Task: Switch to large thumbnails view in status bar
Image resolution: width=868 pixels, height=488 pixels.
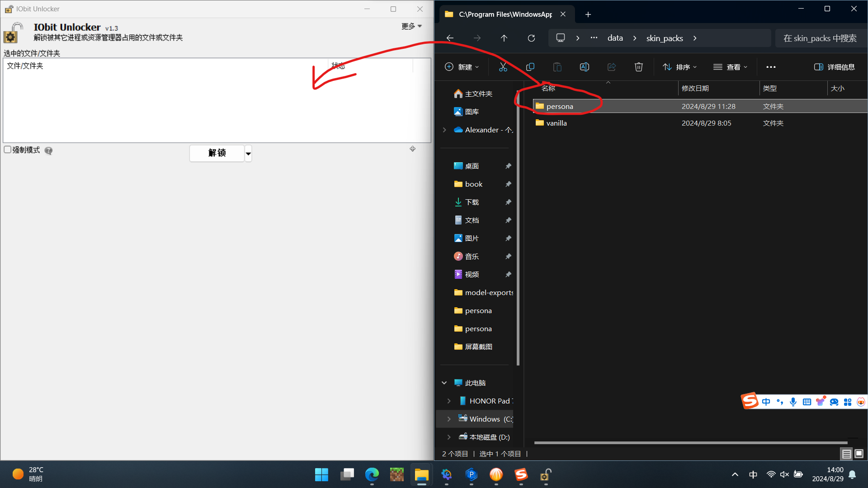Action: 859,454
